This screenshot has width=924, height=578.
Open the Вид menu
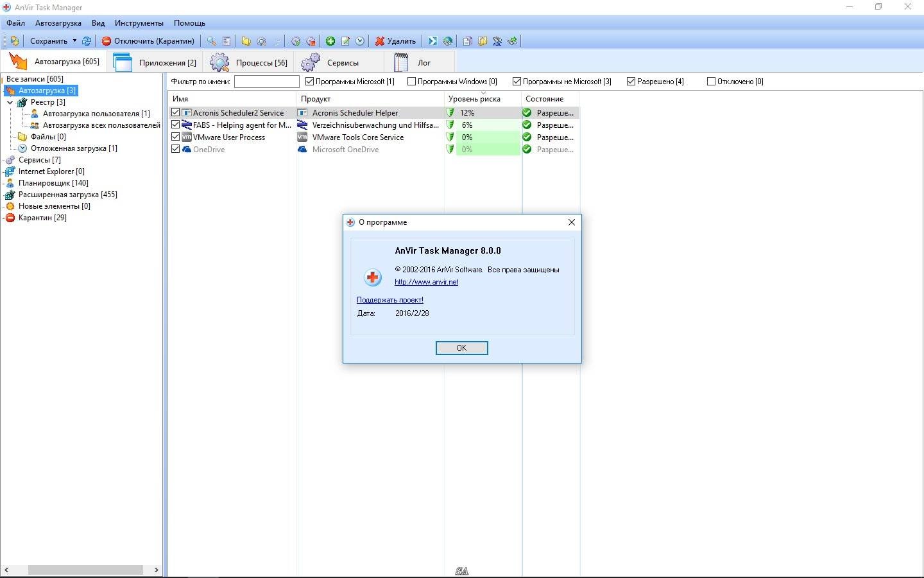point(98,23)
